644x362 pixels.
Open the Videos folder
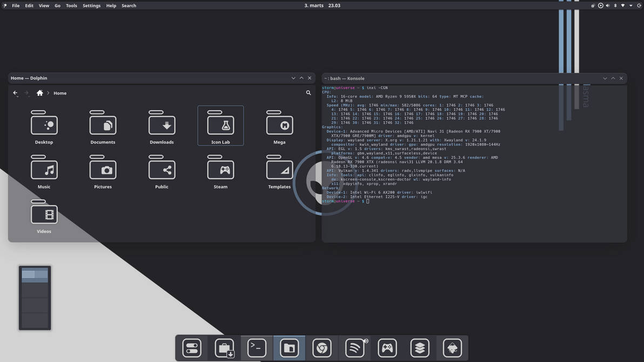pyautogui.click(x=44, y=216)
